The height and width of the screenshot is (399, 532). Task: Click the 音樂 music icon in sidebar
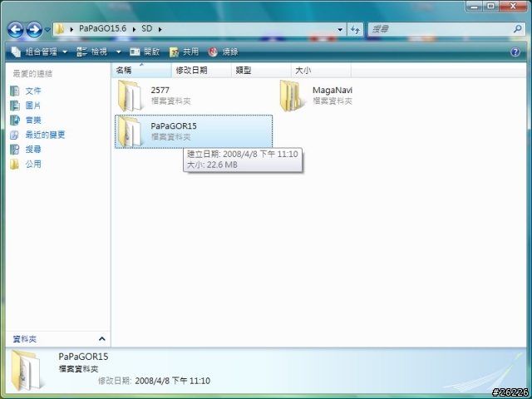pos(15,120)
